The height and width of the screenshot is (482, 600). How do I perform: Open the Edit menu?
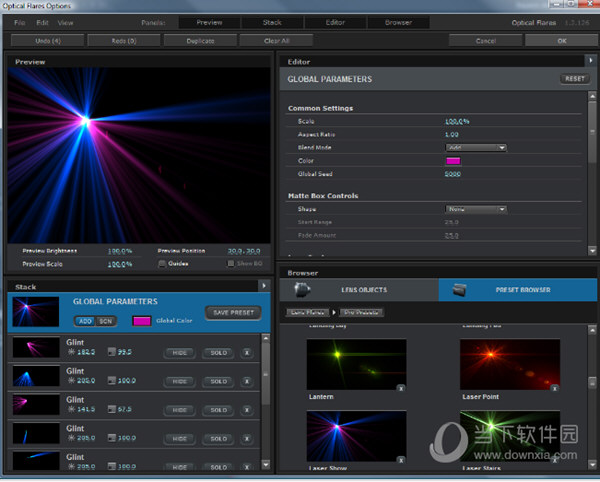[x=42, y=23]
